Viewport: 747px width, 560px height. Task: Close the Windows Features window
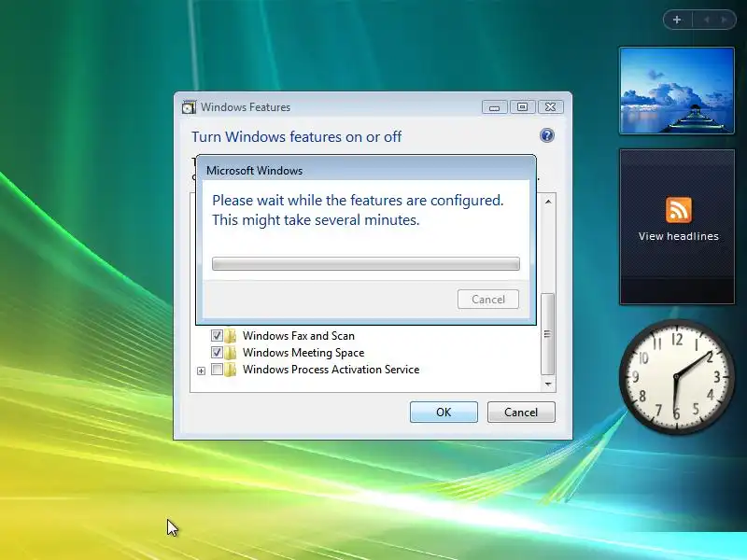click(x=550, y=107)
